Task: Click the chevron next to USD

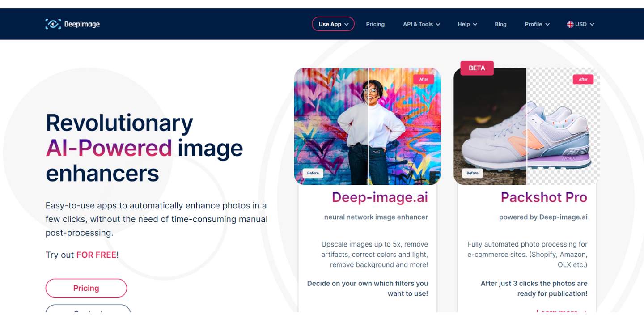Action: [x=592, y=24]
